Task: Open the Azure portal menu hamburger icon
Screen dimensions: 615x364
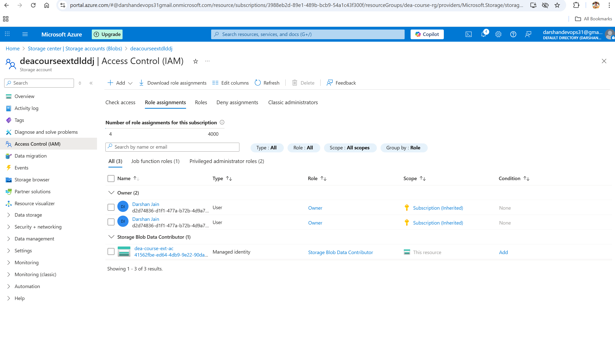Action: point(25,34)
